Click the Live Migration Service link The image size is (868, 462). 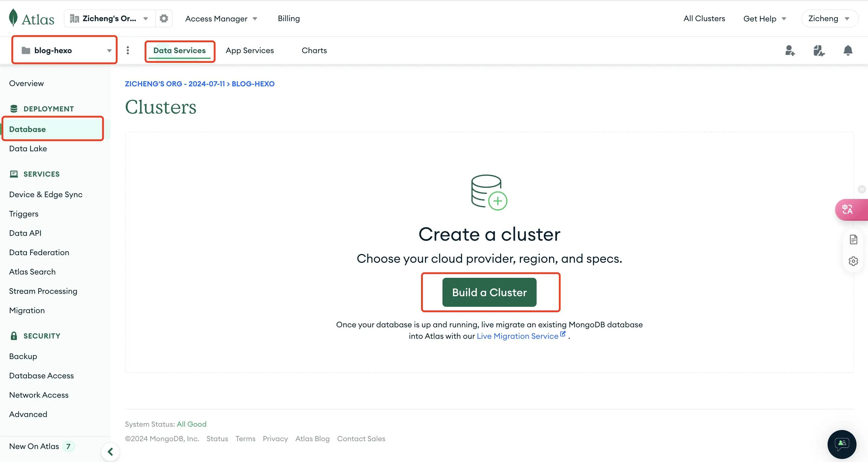point(517,335)
